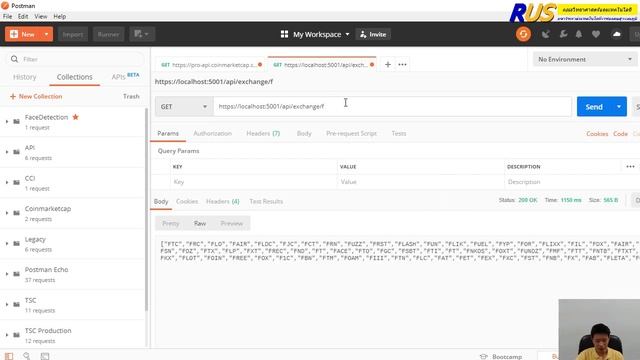Switch to response Cookies tab
The image size is (640, 360).
click(187, 201)
